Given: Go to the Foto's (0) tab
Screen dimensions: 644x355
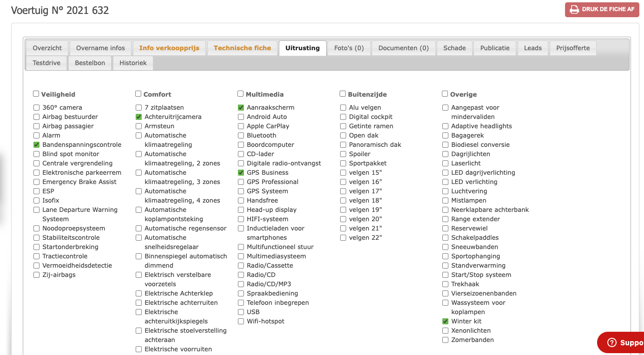Looking at the screenshot, I should pyautogui.click(x=349, y=48).
